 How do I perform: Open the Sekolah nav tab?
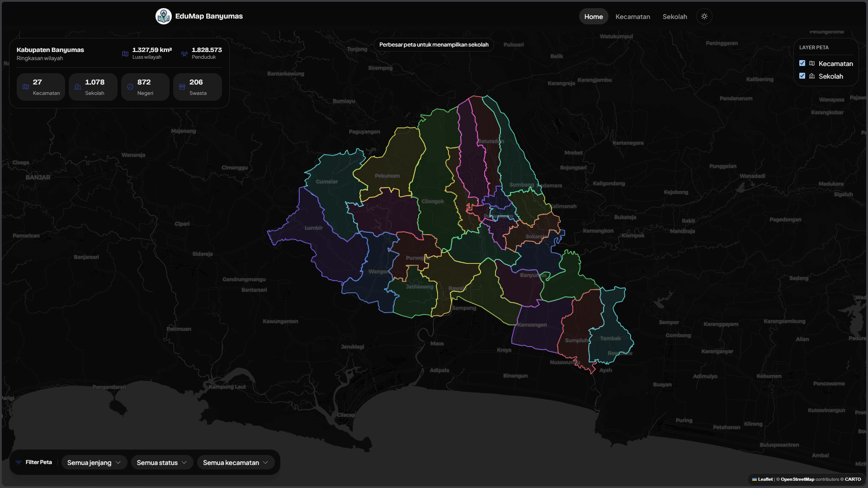(x=675, y=17)
